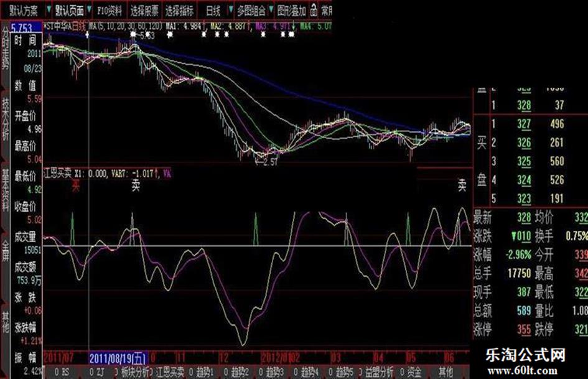Switch to the 趋势1 tab

[202, 372]
